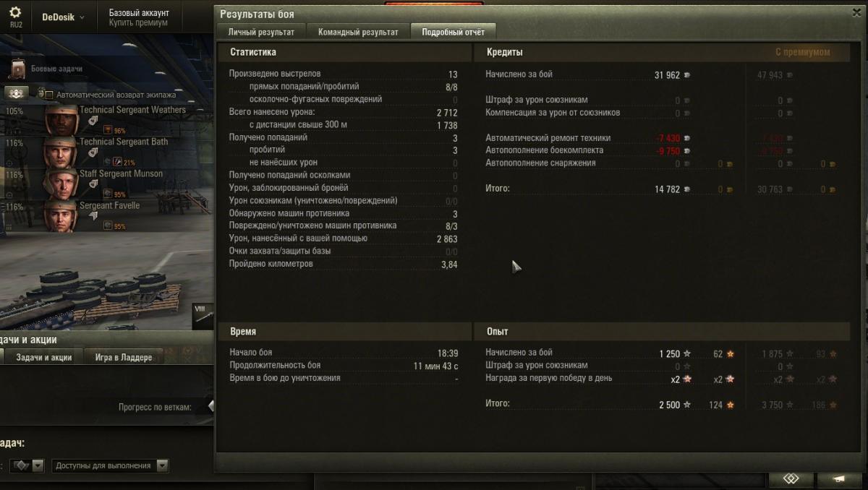Open the settings gear menu

tap(15, 12)
